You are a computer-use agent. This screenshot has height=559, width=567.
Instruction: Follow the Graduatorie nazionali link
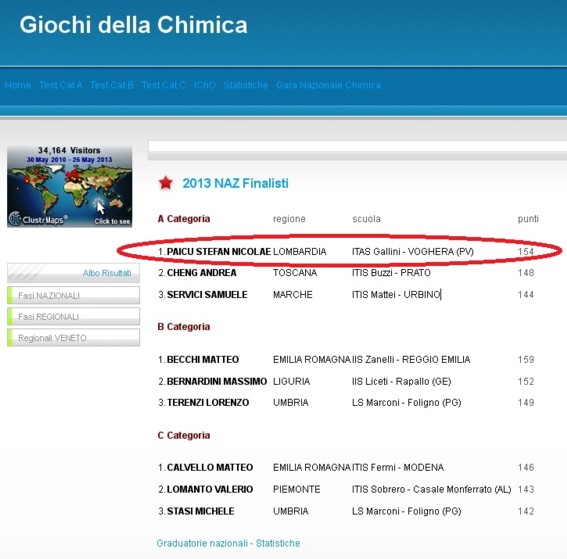[x=202, y=543]
